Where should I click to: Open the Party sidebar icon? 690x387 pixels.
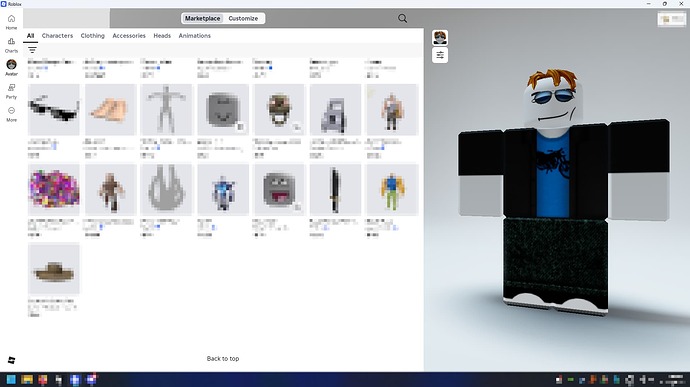(11, 91)
